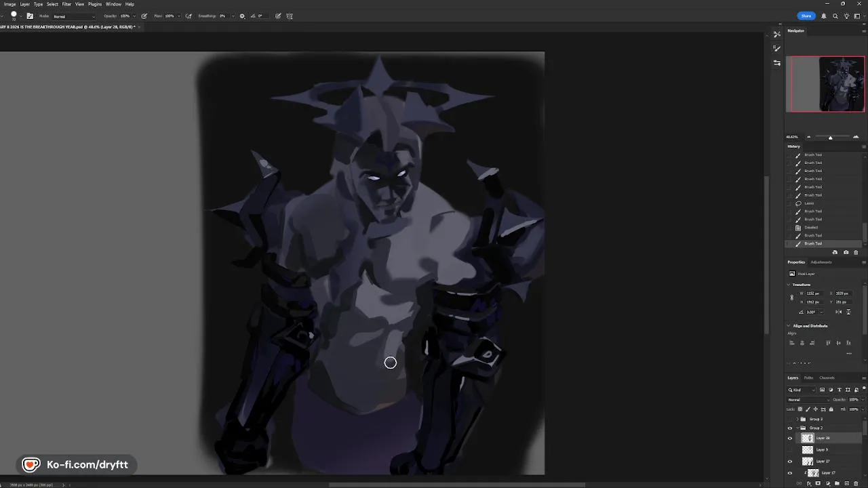Viewport: 868px width, 488px height.
Task: Toggle pressure for size icon
Action: [x=278, y=16]
